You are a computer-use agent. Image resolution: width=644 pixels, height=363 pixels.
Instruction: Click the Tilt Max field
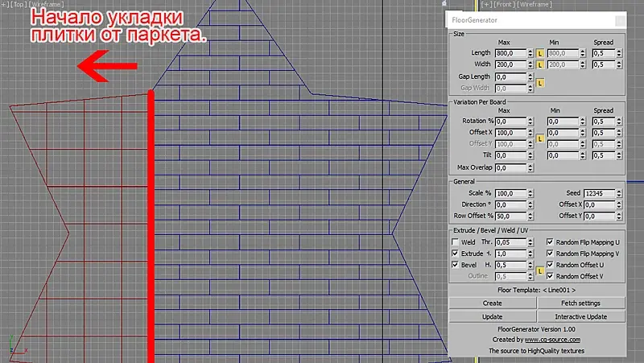click(x=510, y=155)
